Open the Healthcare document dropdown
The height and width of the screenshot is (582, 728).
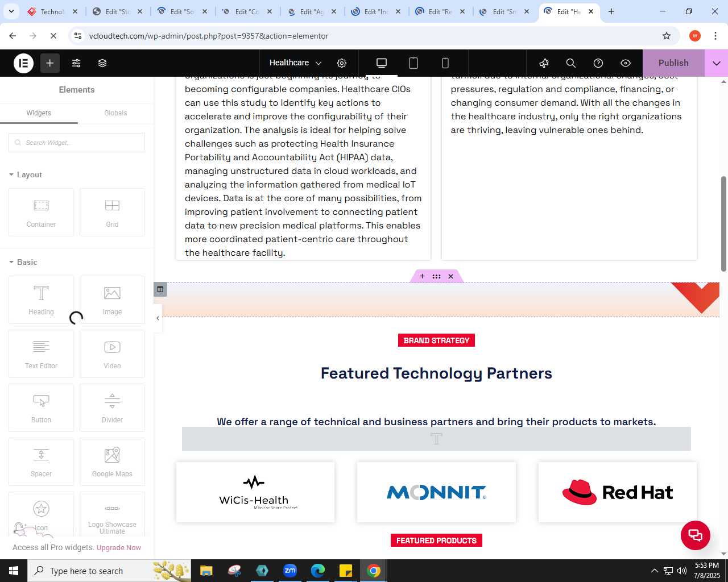click(x=295, y=63)
